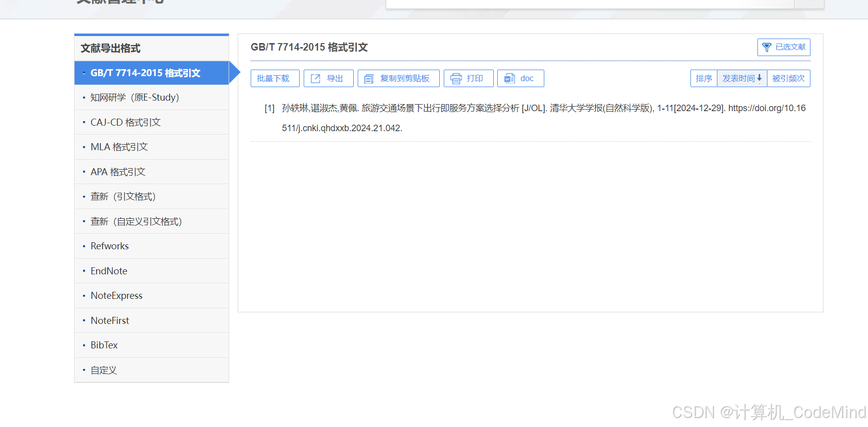Select NoteFirst export format
The width and height of the screenshot is (868, 427).
coord(152,320)
